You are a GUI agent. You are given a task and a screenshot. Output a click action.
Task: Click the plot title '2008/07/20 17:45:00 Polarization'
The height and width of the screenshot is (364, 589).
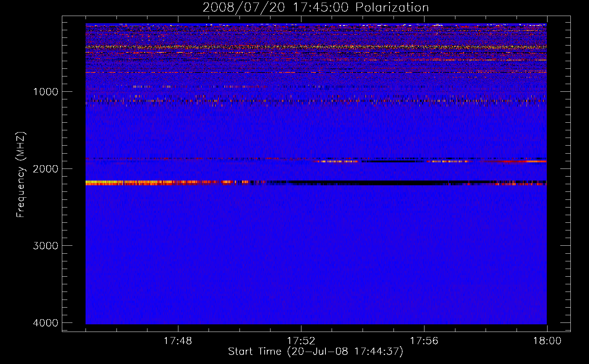coord(316,8)
